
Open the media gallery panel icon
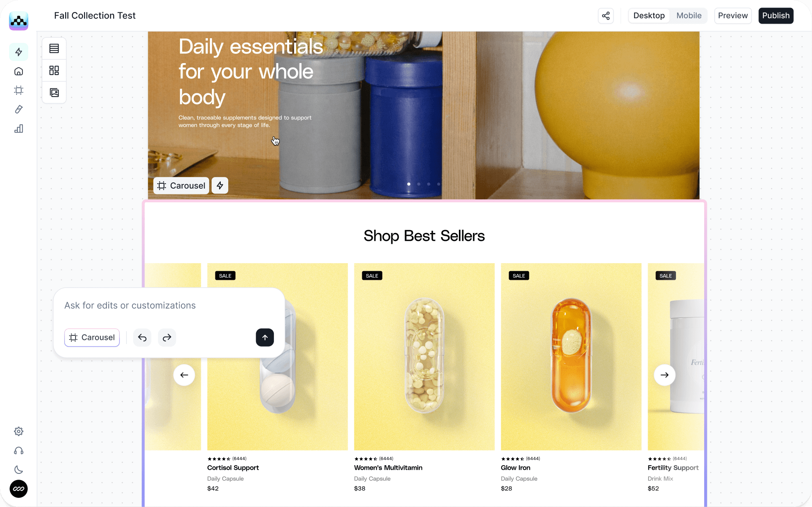54,92
